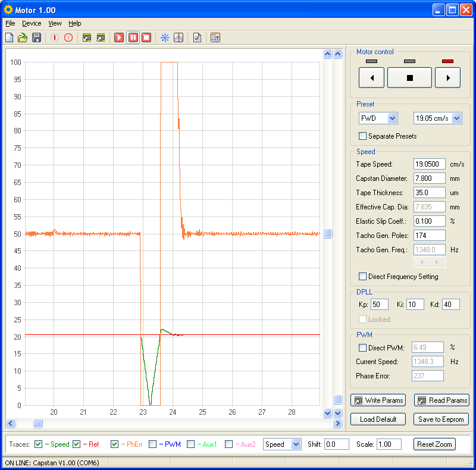Click the graph curves toolbar icon
The image size is (476, 470).
178,37
